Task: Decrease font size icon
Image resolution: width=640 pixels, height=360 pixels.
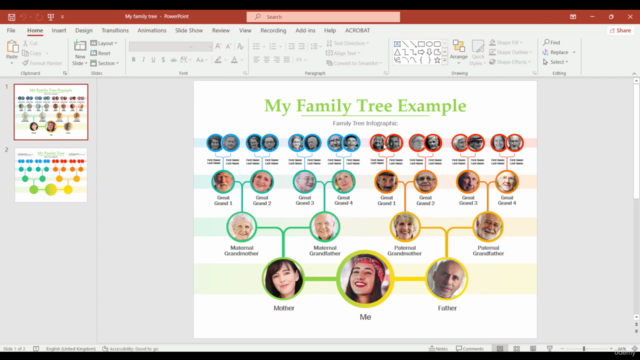Action: 229,46
